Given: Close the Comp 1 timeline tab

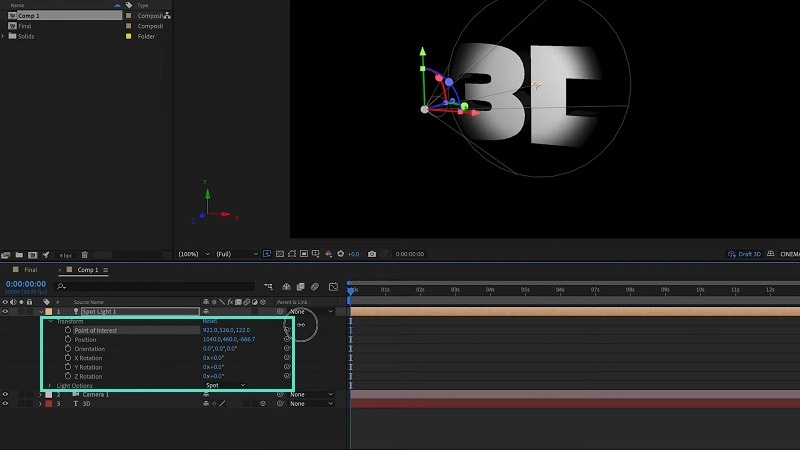Looking at the screenshot, I should pos(60,270).
